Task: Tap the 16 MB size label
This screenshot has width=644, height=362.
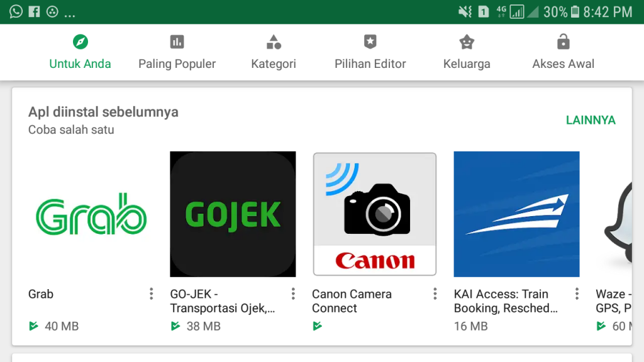Action: click(470, 326)
